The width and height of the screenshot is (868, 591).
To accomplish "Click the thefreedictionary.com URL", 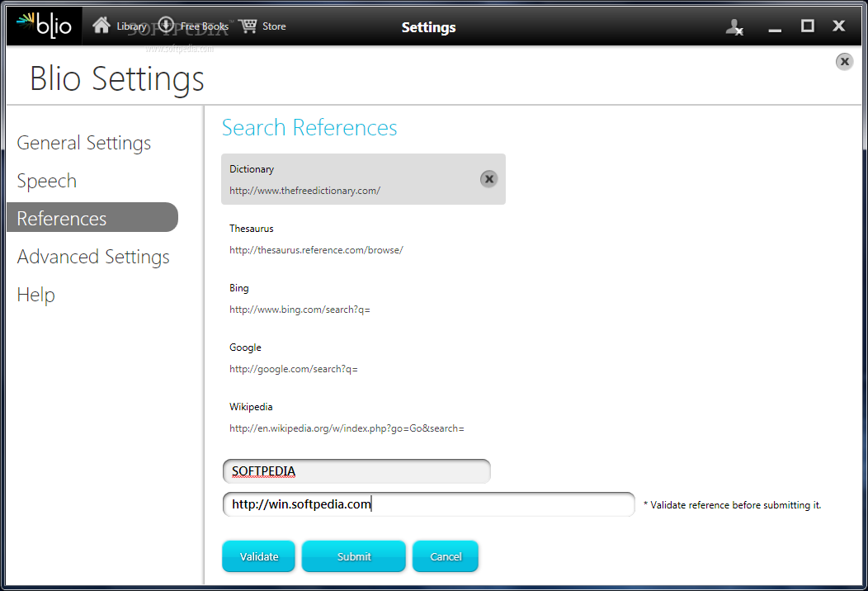I will point(305,191).
